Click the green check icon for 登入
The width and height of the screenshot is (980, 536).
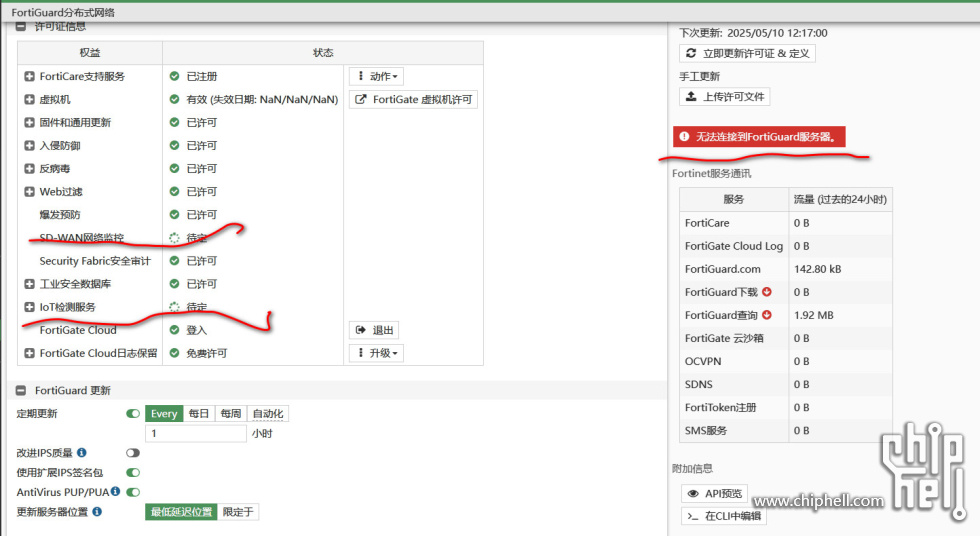tap(174, 330)
